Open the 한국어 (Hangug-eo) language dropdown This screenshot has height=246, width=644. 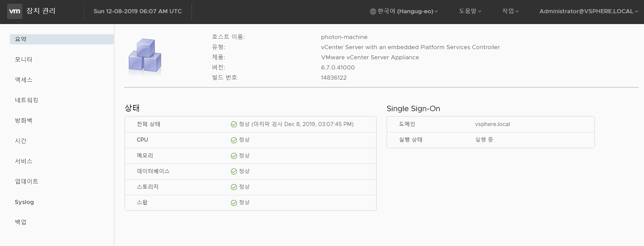404,11
